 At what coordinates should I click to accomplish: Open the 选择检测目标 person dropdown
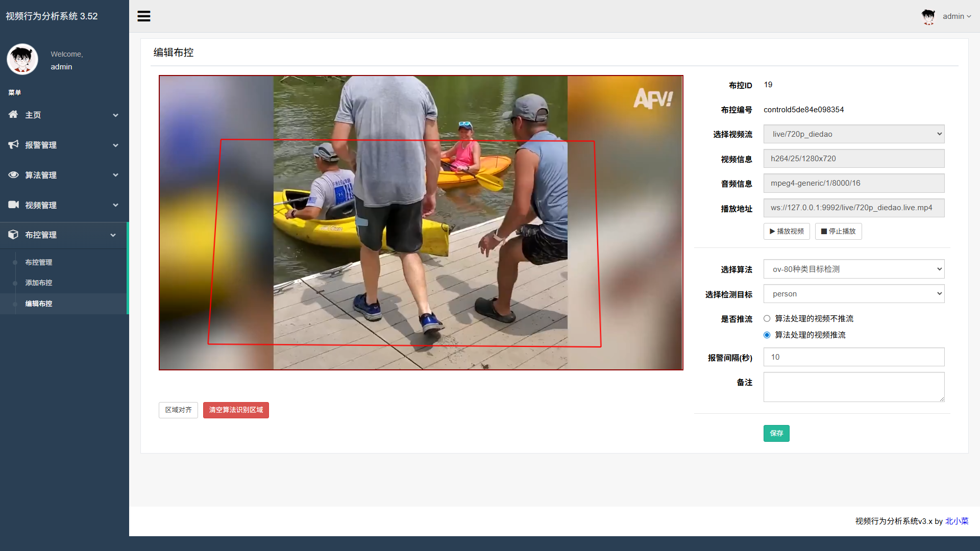point(853,294)
